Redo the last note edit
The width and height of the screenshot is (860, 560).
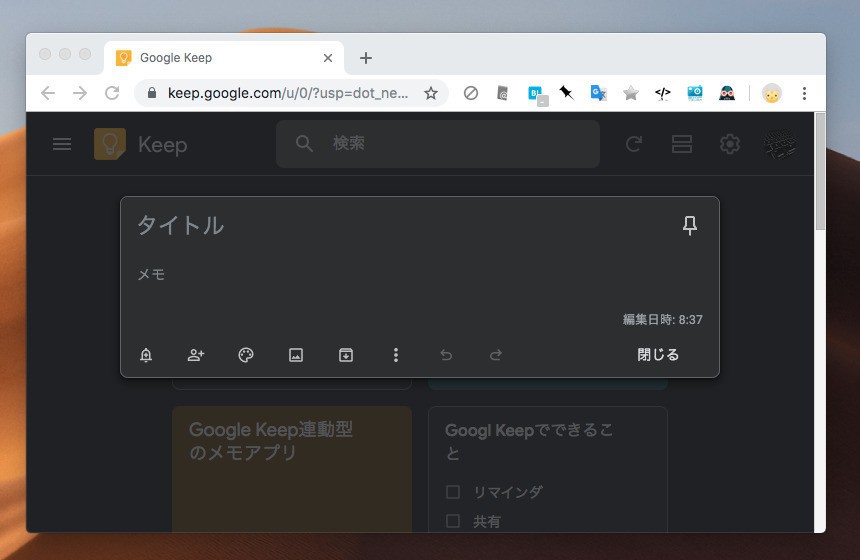coord(496,355)
